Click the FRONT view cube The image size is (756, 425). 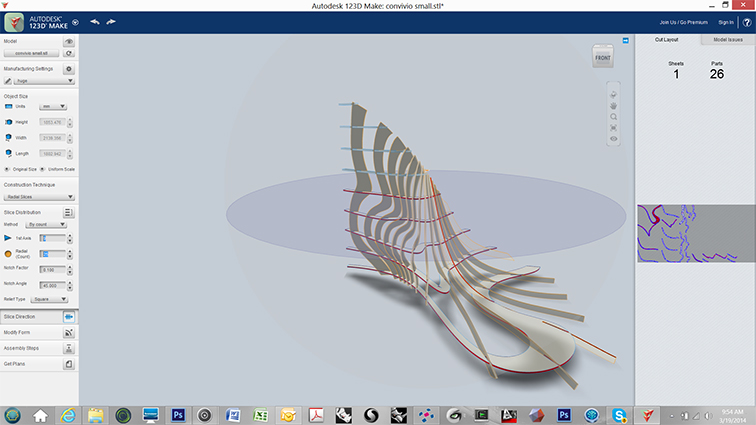603,57
